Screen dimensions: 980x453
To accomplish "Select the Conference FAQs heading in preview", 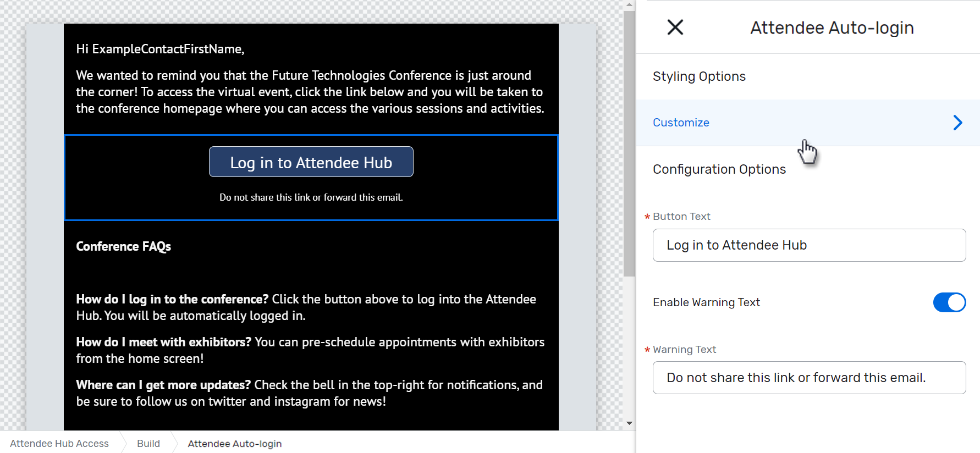I will click(123, 246).
